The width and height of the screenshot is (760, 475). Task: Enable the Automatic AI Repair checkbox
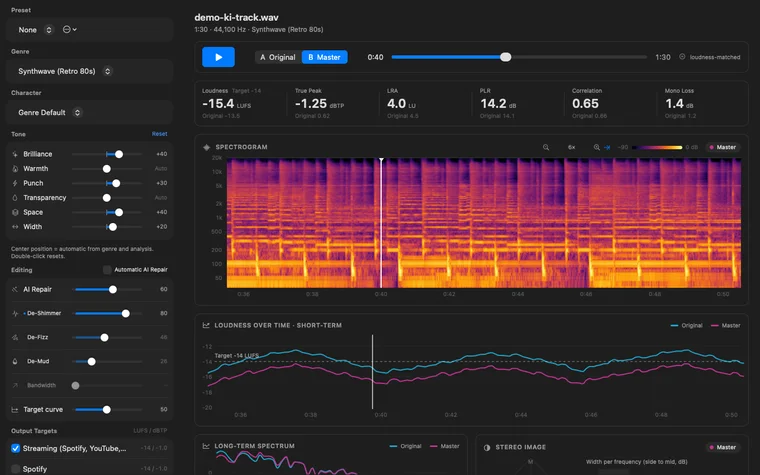(107, 269)
